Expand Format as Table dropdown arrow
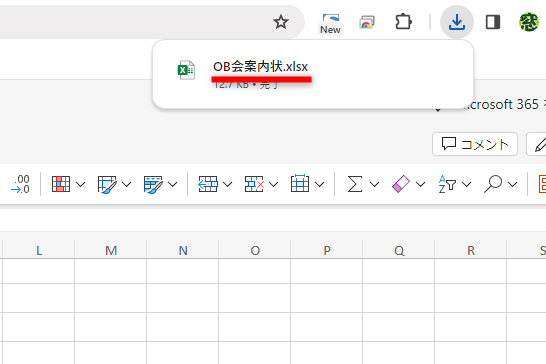 126,184
